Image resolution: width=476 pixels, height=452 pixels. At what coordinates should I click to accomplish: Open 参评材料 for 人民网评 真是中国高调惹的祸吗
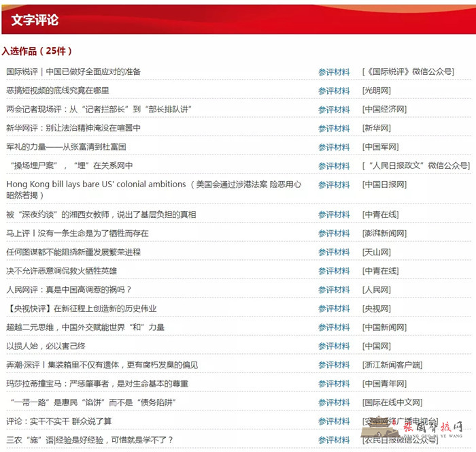pos(334,290)
